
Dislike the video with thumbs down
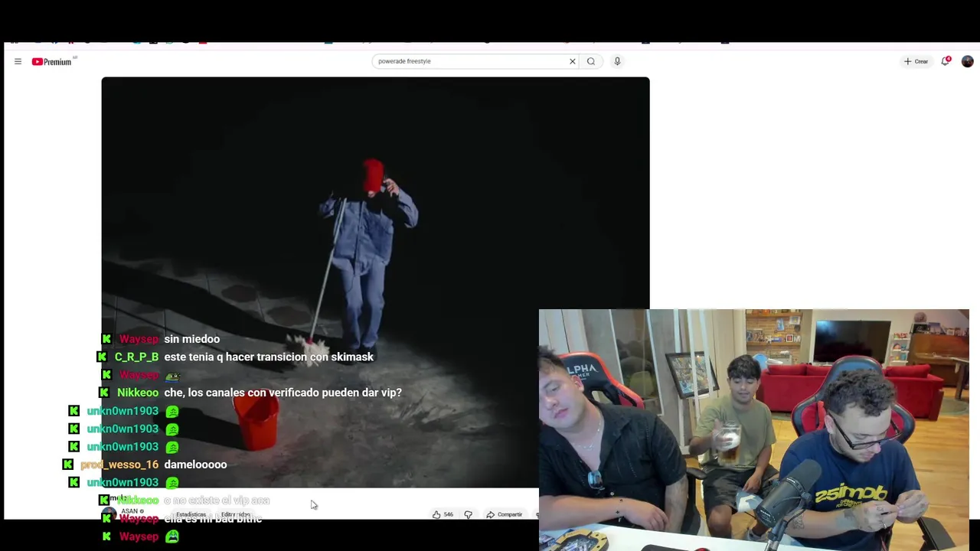click(469, 514)
